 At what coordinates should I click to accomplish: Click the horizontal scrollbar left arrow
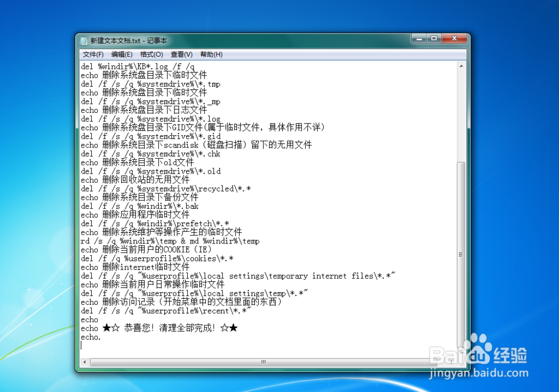pos(84,362)
